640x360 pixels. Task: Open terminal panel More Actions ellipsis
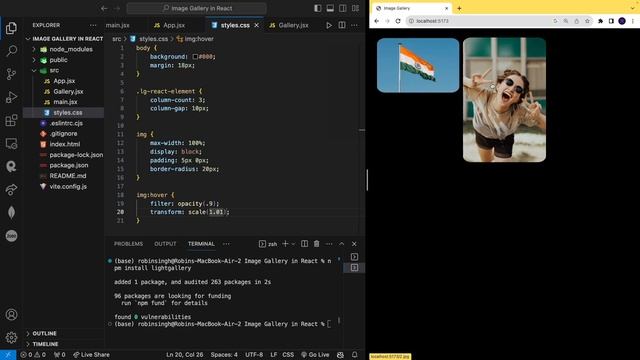[329, 244]
